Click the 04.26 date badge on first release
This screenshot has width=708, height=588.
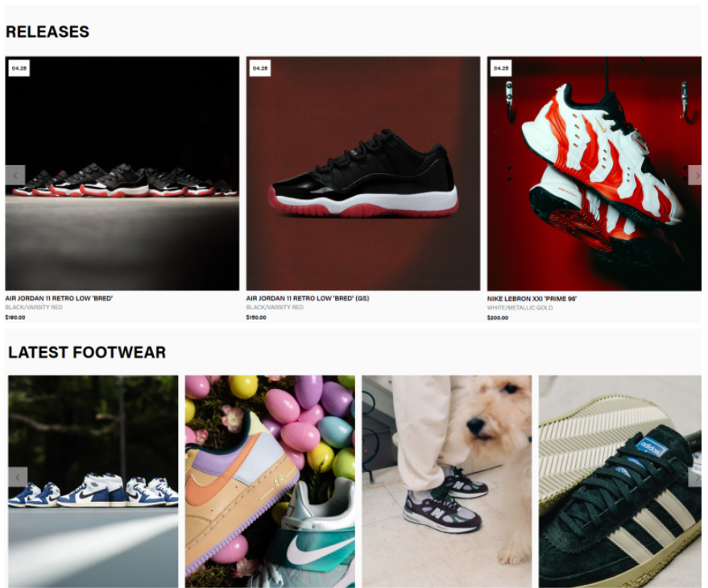coord(19,68)
